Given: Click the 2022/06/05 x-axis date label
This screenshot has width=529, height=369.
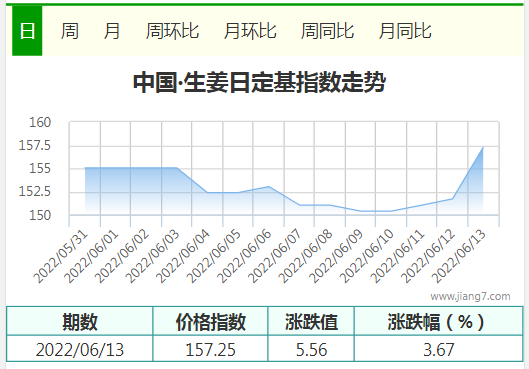Looking at the screenshot, I should [214, 257].
